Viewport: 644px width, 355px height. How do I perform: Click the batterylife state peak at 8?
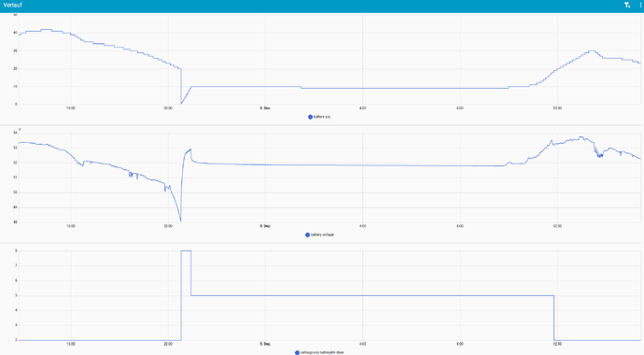pyautogui.click(x=186, y=250)
